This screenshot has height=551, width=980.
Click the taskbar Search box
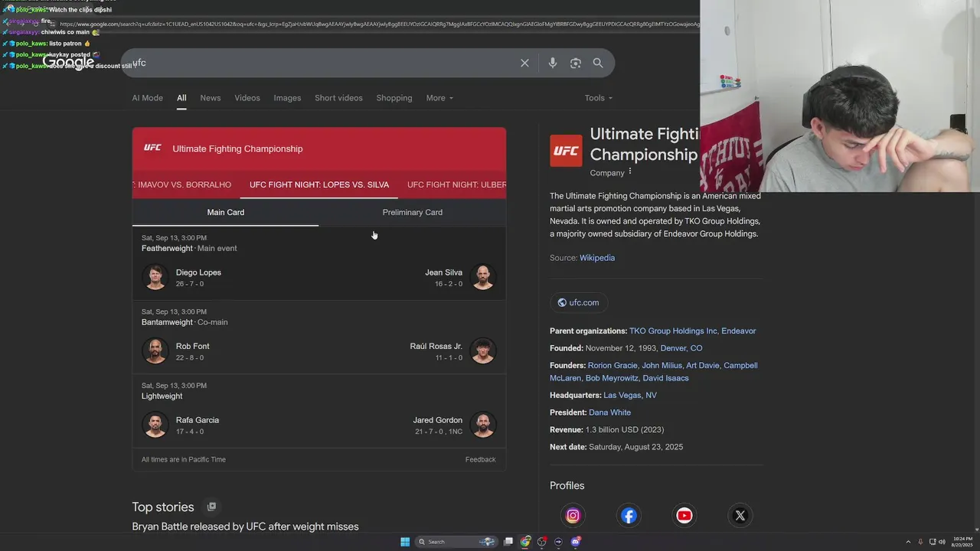(x=456, y=542)
